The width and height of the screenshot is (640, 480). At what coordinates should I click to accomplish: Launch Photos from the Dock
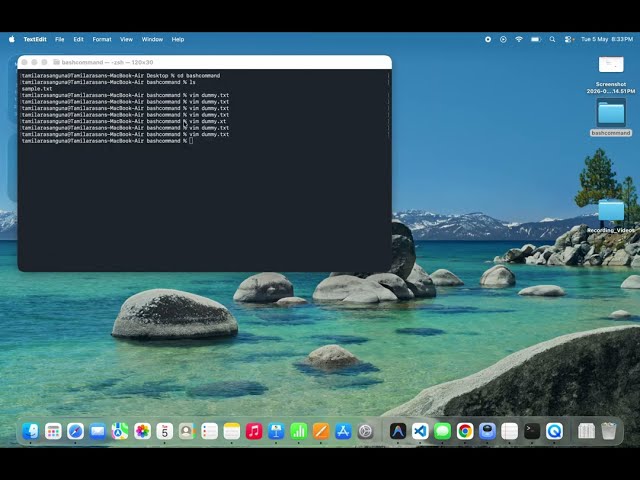click(142, 431)
